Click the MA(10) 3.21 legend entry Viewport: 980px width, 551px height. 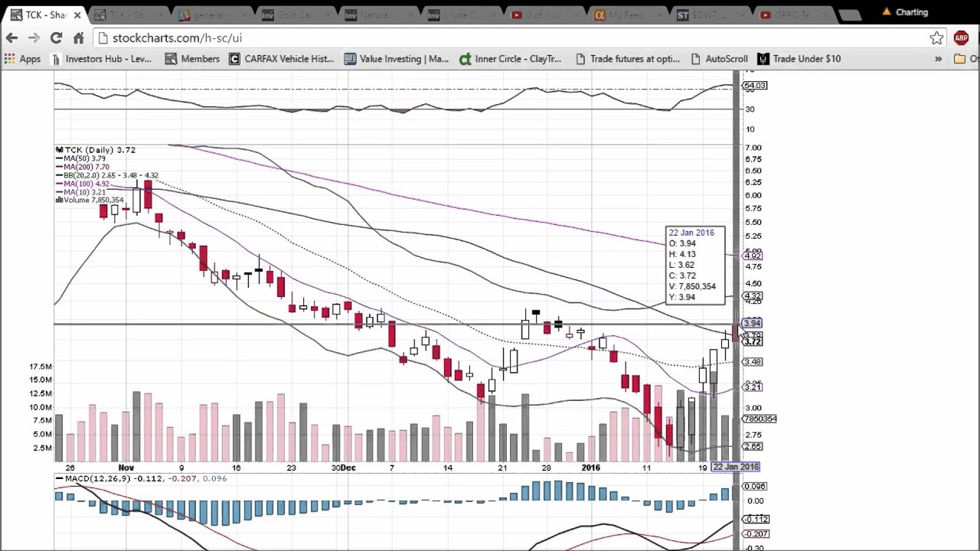pyautogui.click(x=80, y=192)
